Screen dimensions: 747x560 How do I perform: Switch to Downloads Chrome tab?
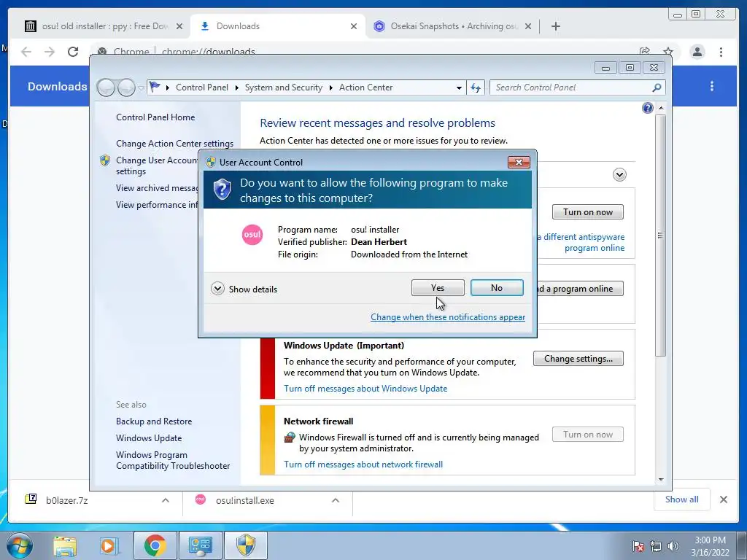click(277, 26)
